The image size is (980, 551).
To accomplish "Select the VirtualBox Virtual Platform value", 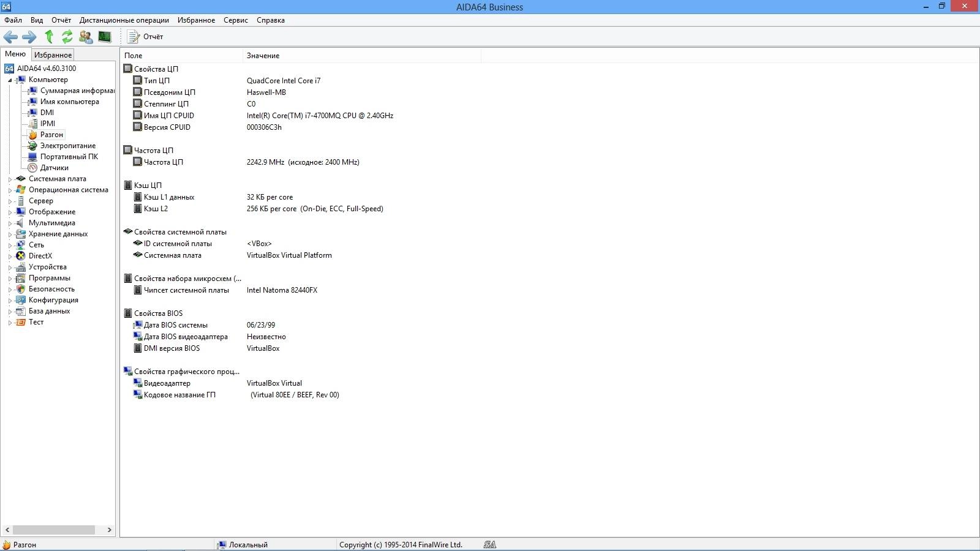I will (x=289, y=255).
